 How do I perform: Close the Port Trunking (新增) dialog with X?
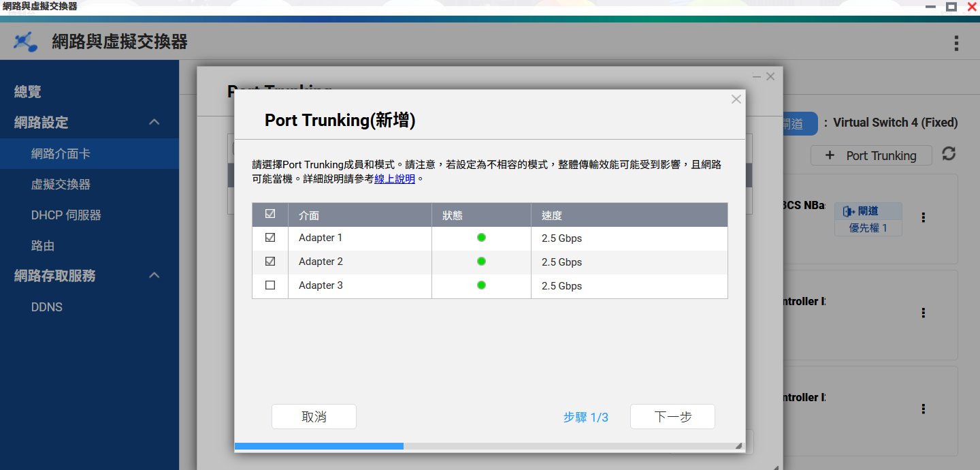pos(736,99)
